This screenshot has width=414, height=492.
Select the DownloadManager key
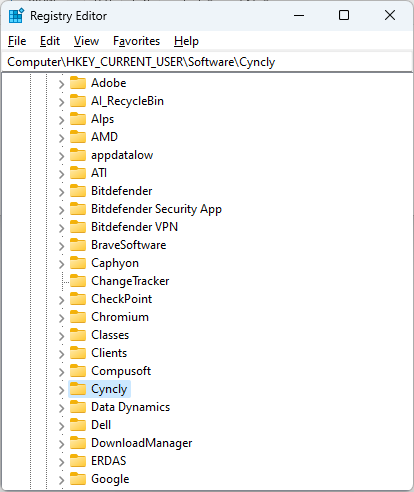142,443
